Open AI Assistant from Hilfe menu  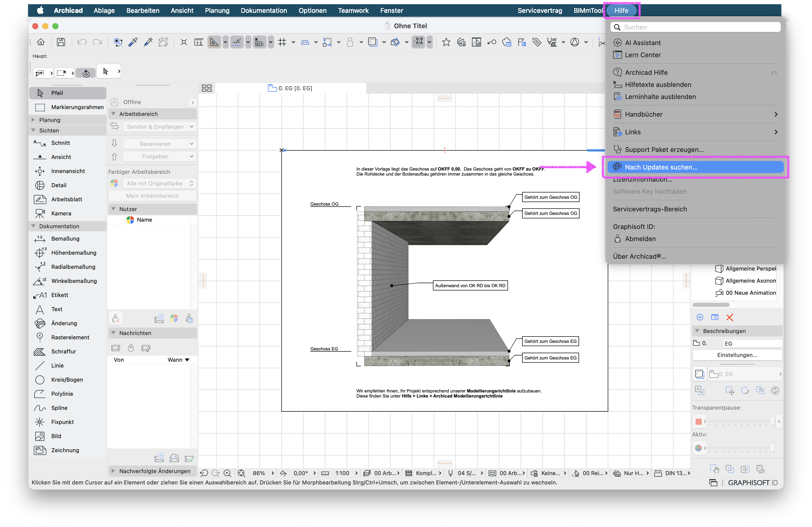coord(695,43)
